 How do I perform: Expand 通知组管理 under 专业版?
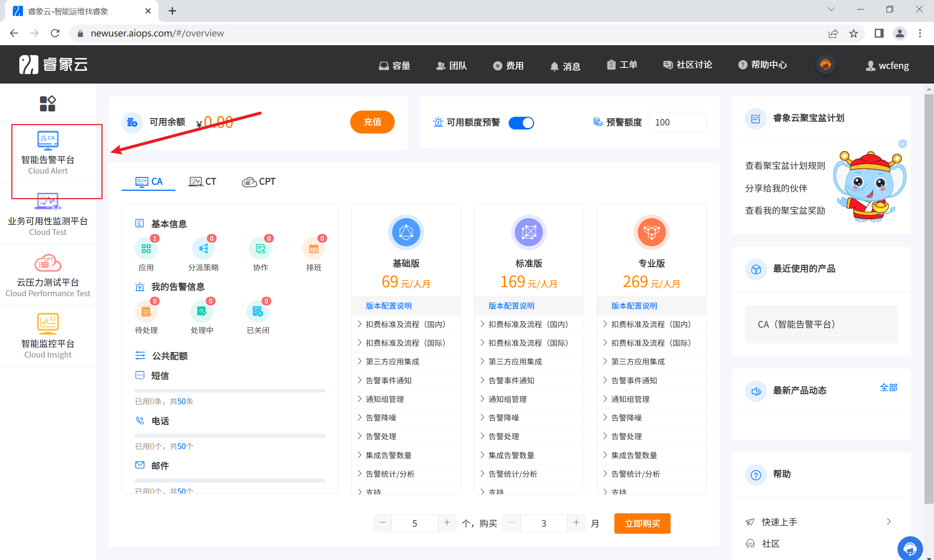[x=651, y=399]
